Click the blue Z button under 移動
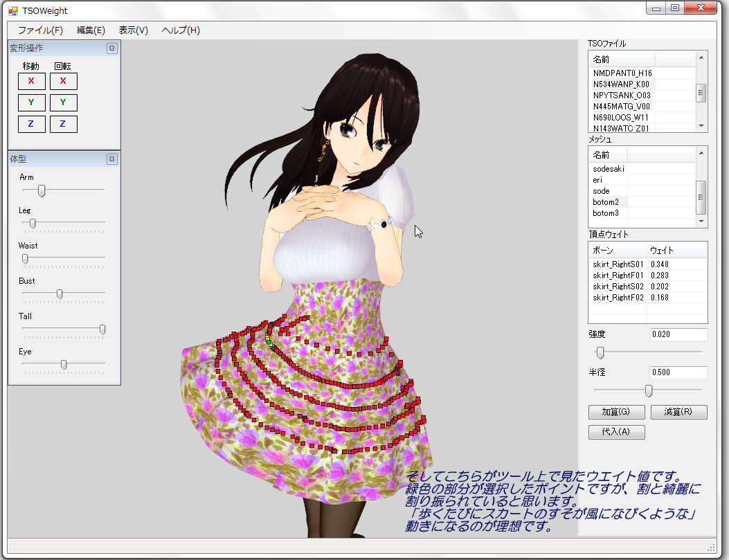729x560 pixels. pos(31,124)
